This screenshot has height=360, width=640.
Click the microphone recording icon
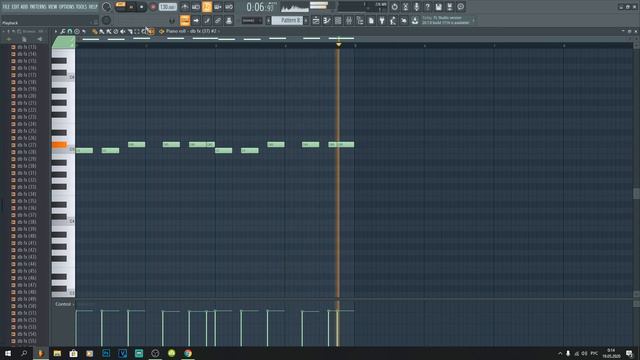pos(416,7)
